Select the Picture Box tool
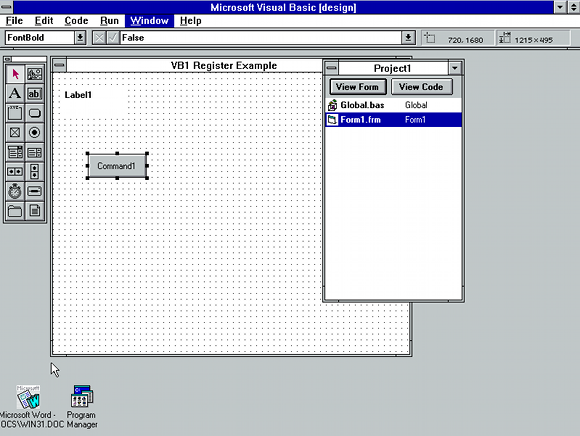This screenshot has width=580, height=436. (35, 74)
